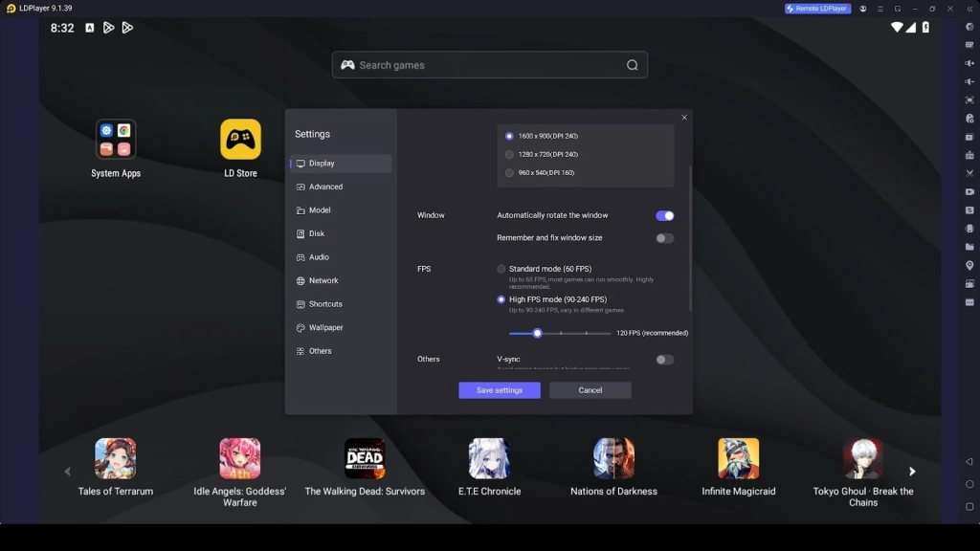Click the fullscreen icon in the right toolbar
This screenshot has height=551, width=980.
969,99
